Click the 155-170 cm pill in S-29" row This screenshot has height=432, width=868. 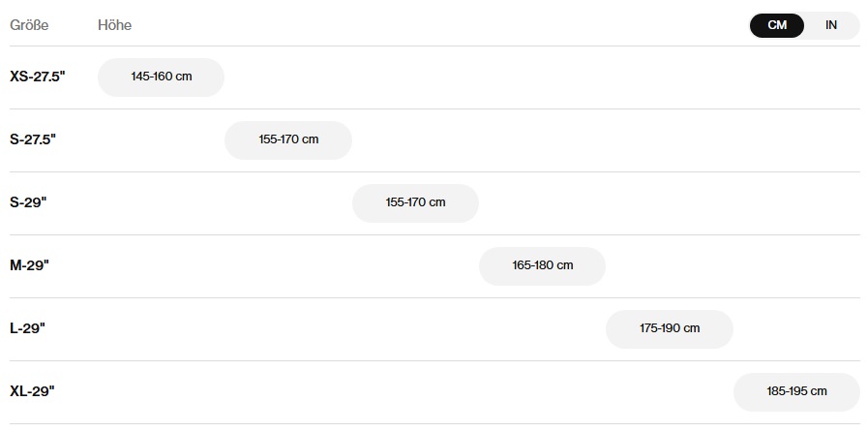[415, 203]
